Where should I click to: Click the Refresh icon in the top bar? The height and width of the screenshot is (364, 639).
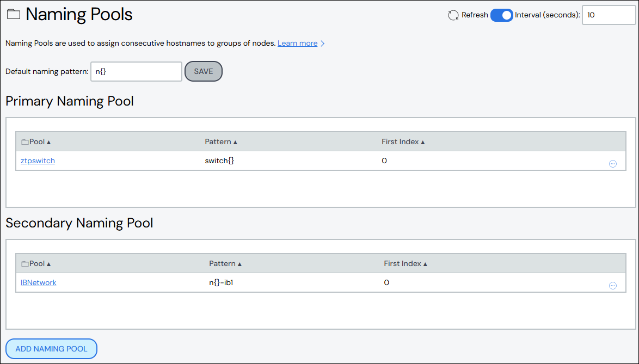tap(453, 15)
